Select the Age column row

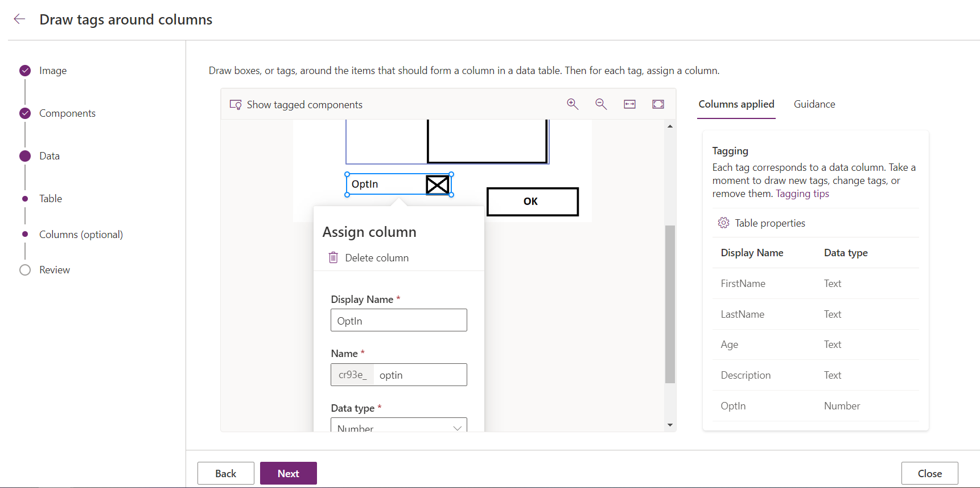pos(816,345)
